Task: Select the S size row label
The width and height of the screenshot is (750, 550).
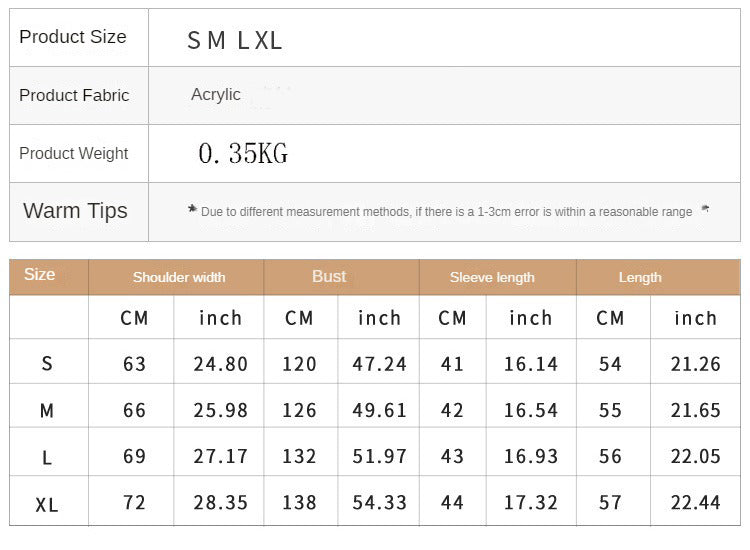Action: (x=47, y=364)
